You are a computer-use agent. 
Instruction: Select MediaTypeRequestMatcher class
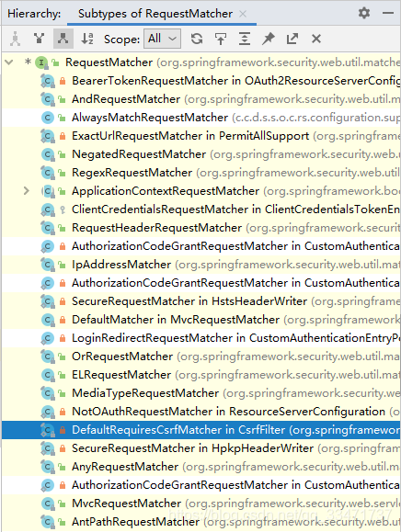(201, 393)
